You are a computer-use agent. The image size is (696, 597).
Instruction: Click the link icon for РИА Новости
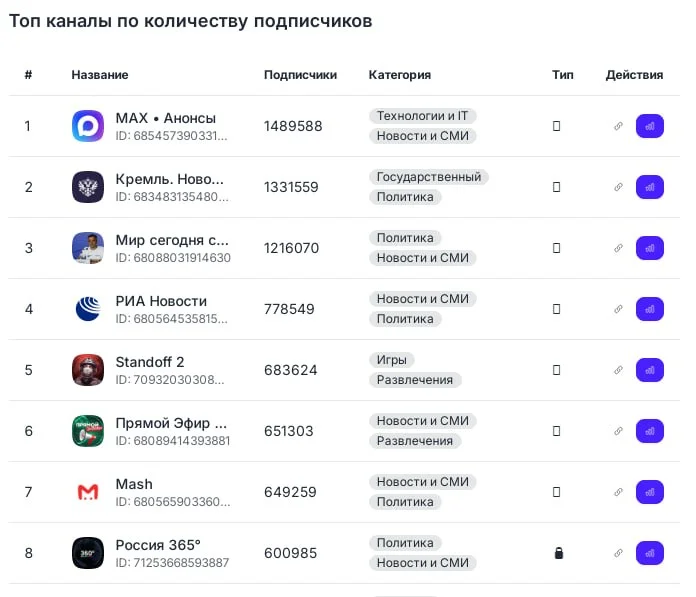coord(618,309)
